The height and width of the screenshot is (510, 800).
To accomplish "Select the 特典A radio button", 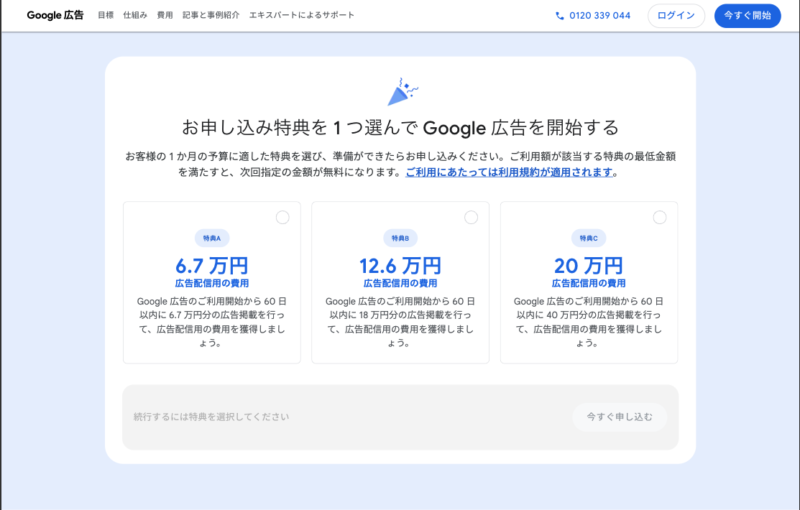I will 282,217.
